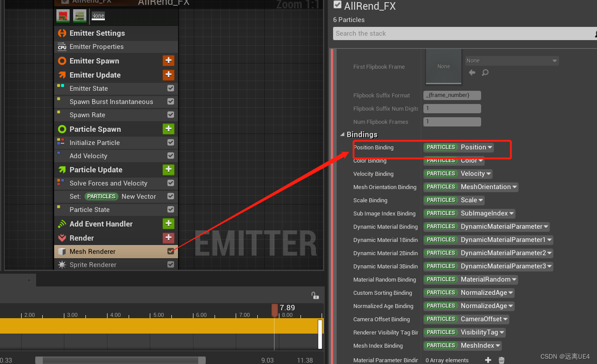Click the green plus icon on Emitter Spawn
This screenshot has width=597, height=364.
pos(168,60)
